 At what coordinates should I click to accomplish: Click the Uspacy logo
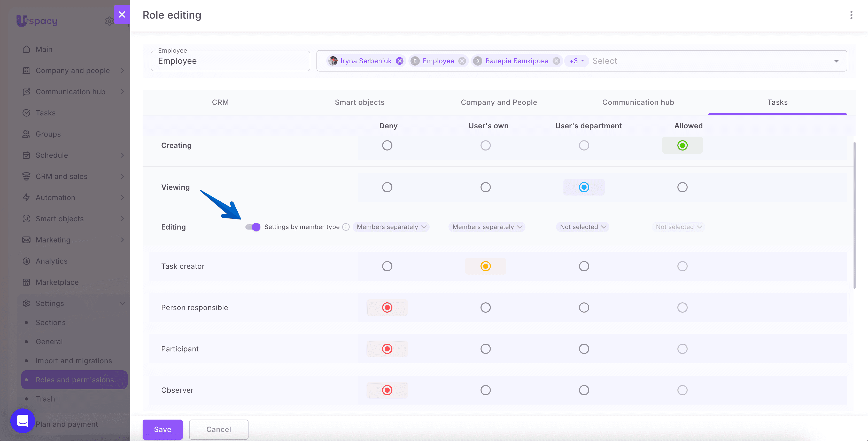[37, 21]
